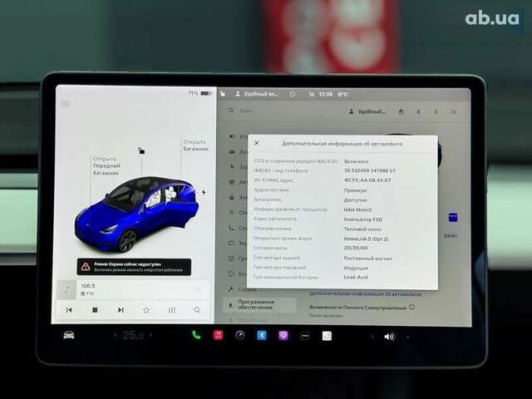Tap the 25.5 temperature readout

[x=133, y=335]
